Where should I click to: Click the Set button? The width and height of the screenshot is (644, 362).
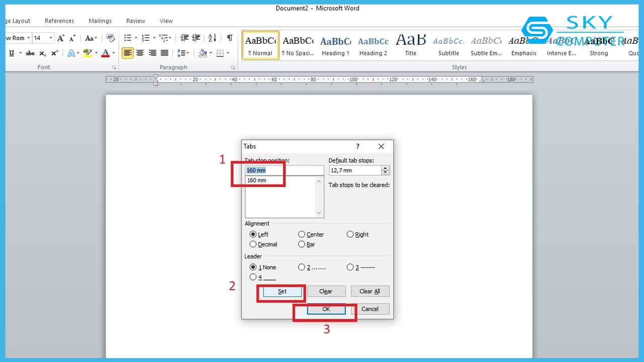282,291
